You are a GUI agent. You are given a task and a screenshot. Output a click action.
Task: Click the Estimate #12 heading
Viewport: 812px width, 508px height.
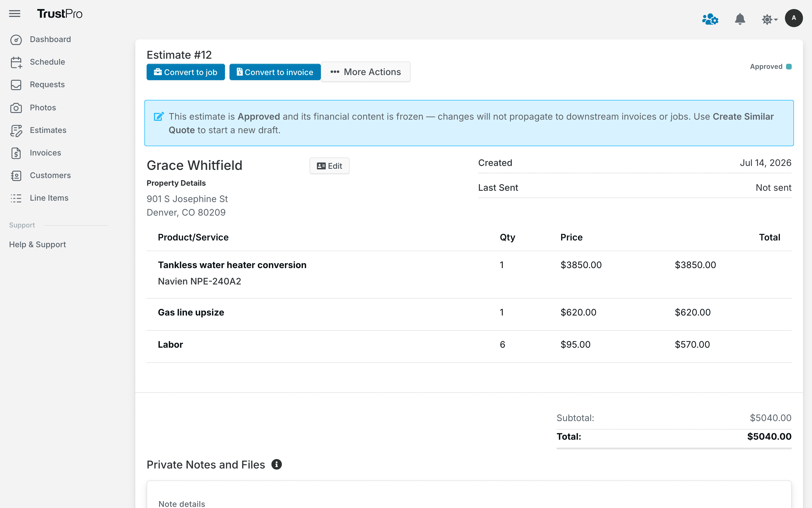click(x=179, y=54)
